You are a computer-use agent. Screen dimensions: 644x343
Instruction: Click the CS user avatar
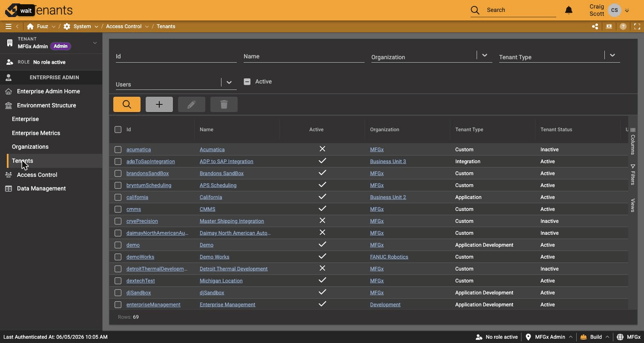click(615, 10)
